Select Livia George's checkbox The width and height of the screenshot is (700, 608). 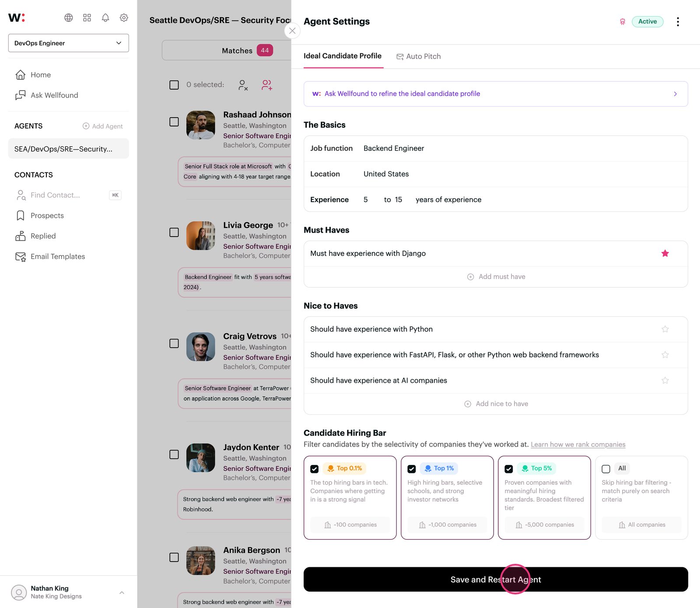174,232
